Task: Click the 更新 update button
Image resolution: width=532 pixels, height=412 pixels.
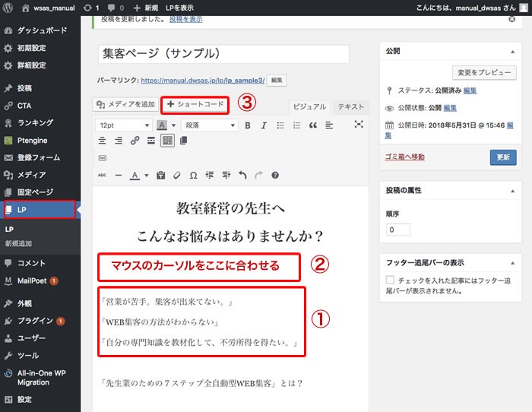Action: (502, 157)
